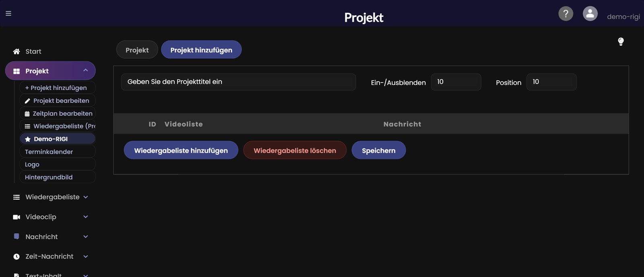Expand the Videoclip sidebar chevron
Image resolution: width=644 pixels, height=277 pixels.
(x=85, y=217)
